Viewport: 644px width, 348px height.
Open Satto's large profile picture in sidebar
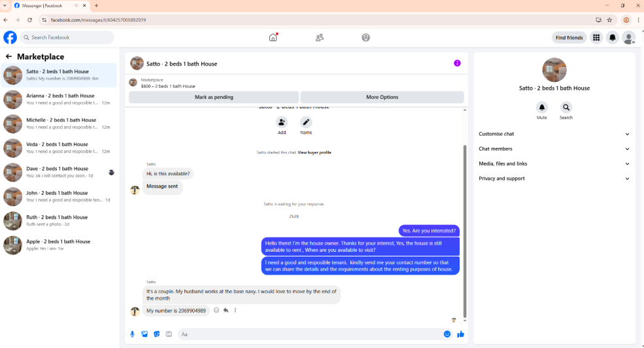coord(554,70)
